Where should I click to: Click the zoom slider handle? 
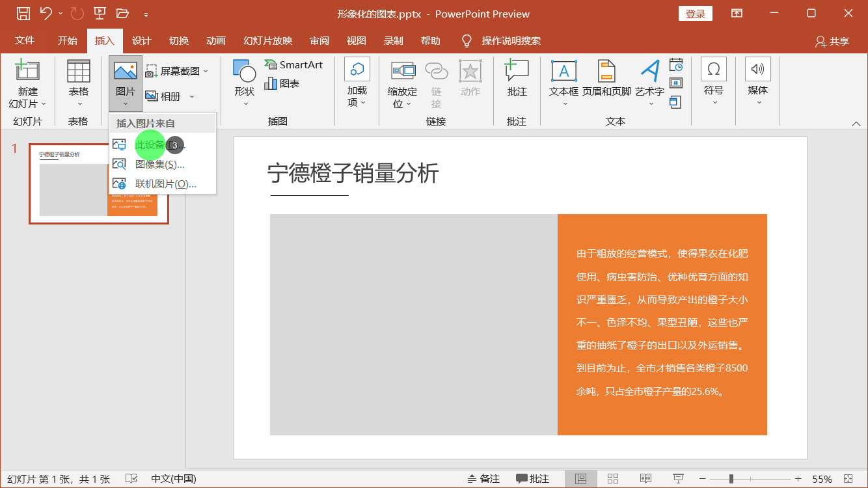click(731, 479)
